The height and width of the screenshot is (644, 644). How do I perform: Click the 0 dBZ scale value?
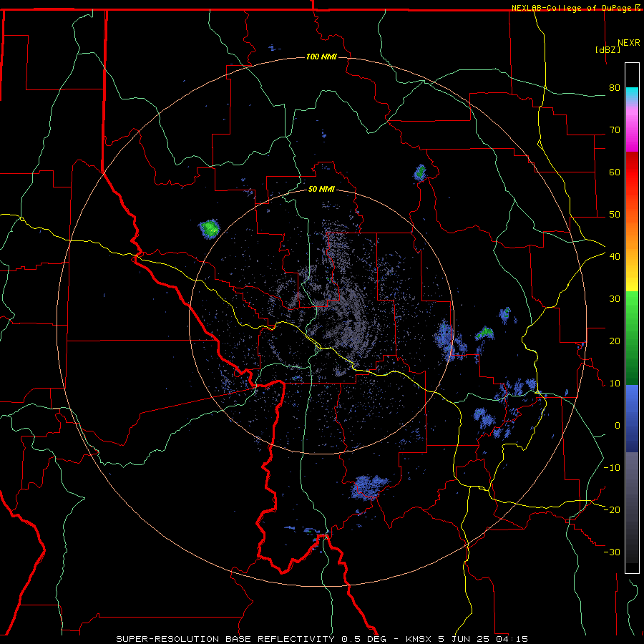point(618,426)
